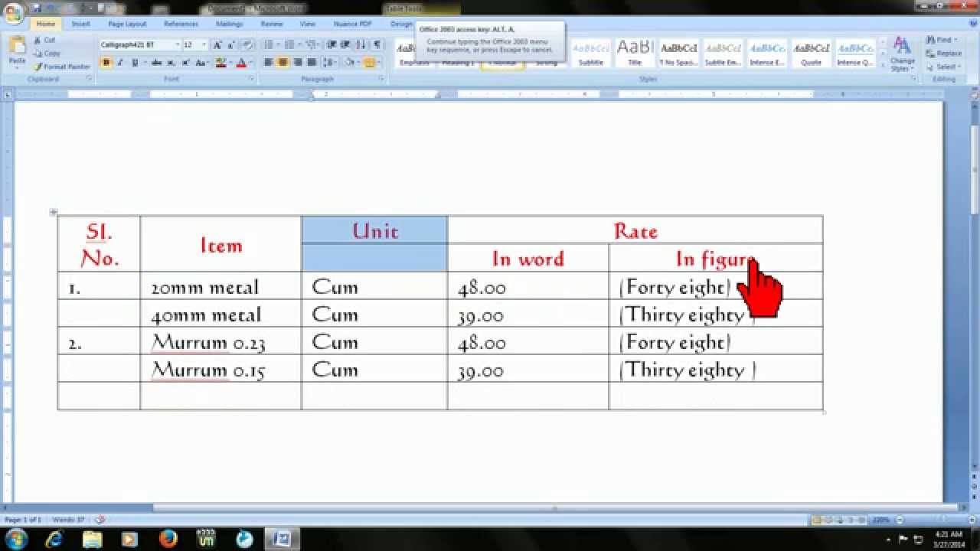Cut the selection with Cut
The image size is (980, 551).
pyautogui.click(x=44, y=40)
